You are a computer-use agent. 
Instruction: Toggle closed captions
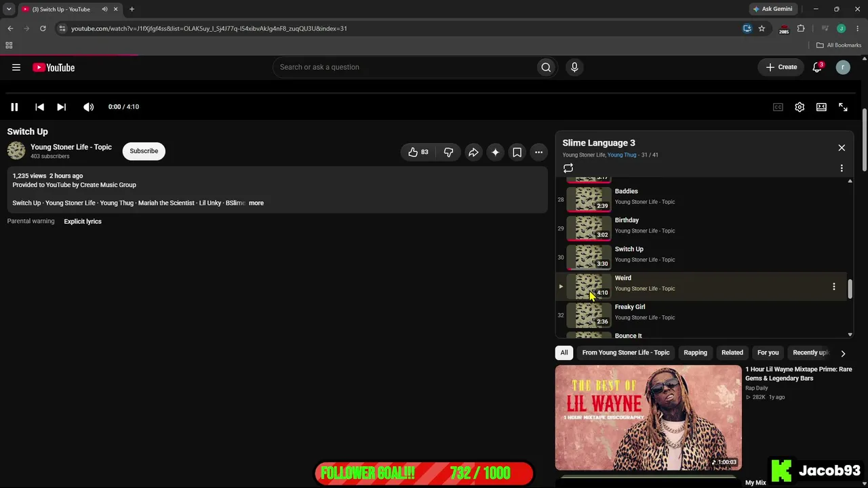pyautogui.click(x=778, y=107)
